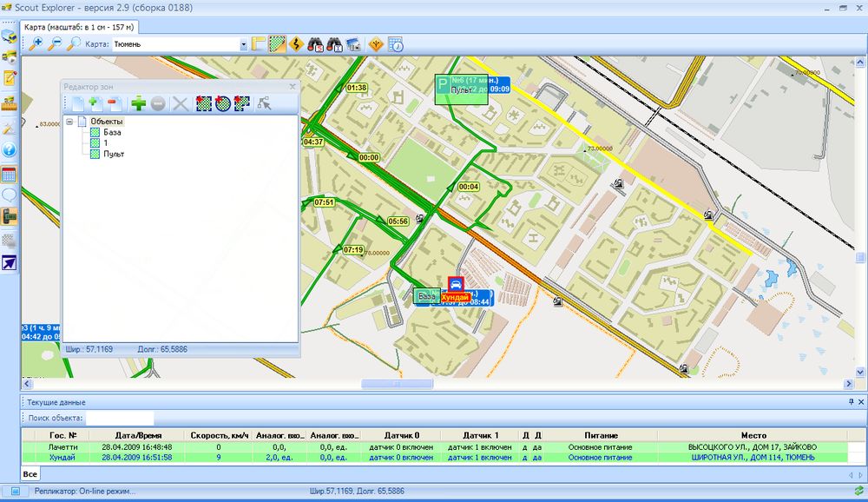This screenshot has width=868, height=502.
Task: Select the База zone in tree
Action: coord(112,132)
